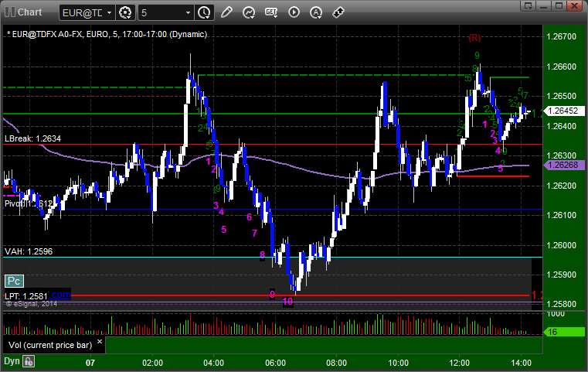Click the magenta count 10 marker at the low
Screen dimensions: 588x372
(287, 302)
